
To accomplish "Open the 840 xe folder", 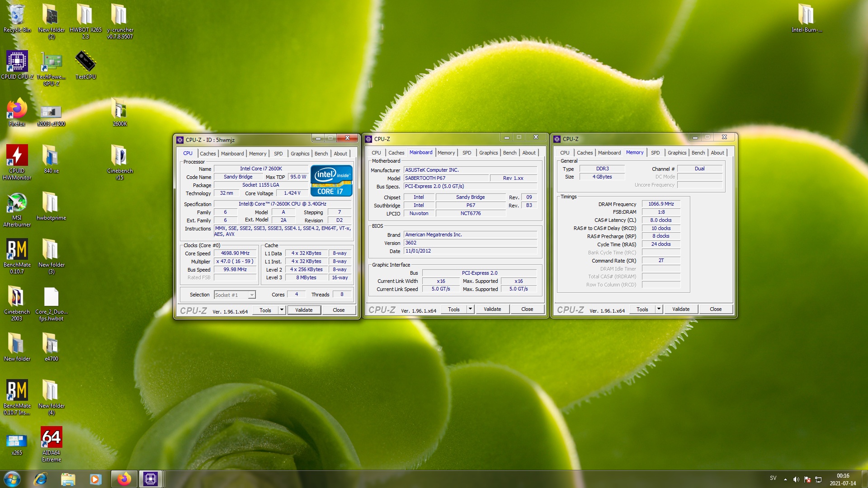I will [x=51, y=159].
